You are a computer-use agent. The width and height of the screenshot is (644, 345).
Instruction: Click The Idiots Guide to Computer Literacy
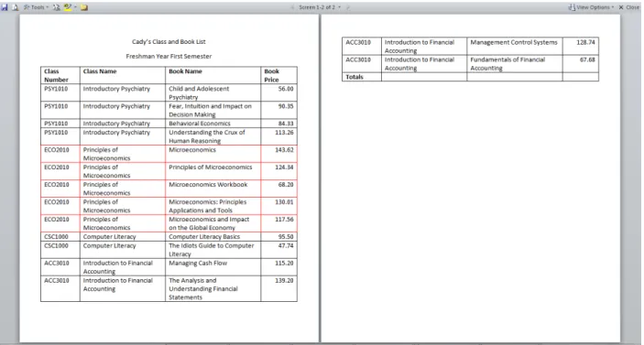[x=213, y=250]
